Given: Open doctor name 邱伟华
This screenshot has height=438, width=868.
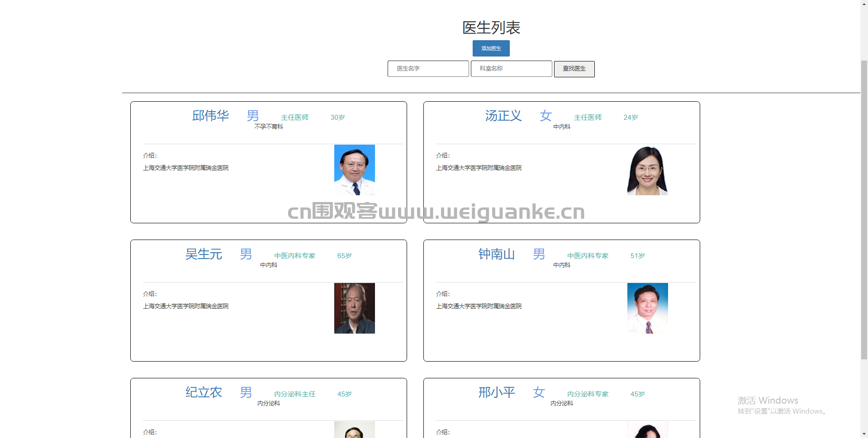Looking at the screenshot, I should pyautogui.click(x=210, y=116).
